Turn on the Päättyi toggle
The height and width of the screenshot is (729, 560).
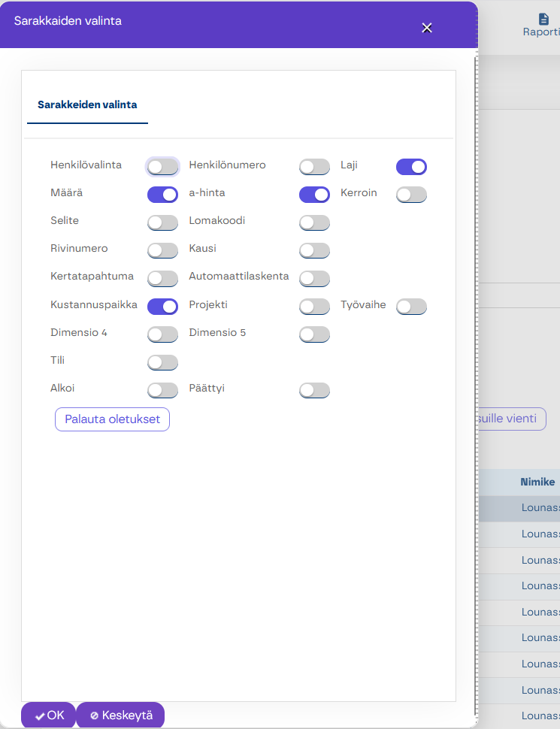(314, 390)
